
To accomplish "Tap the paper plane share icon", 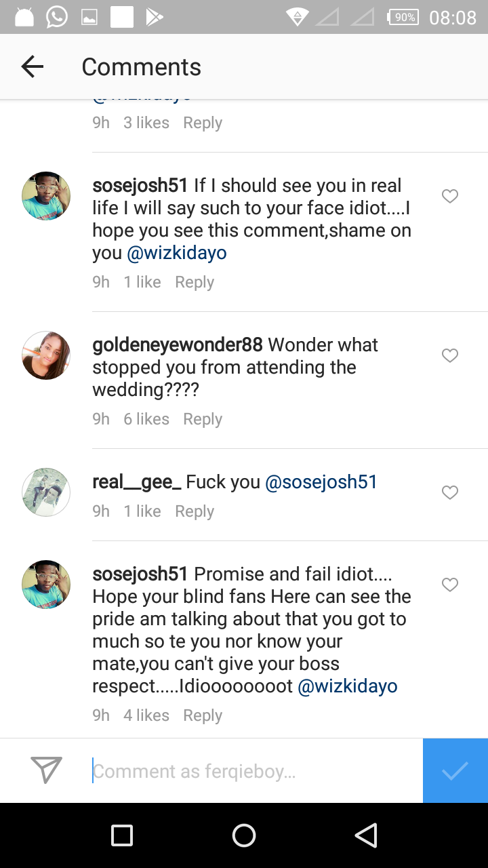I will (x=47, y=770).
